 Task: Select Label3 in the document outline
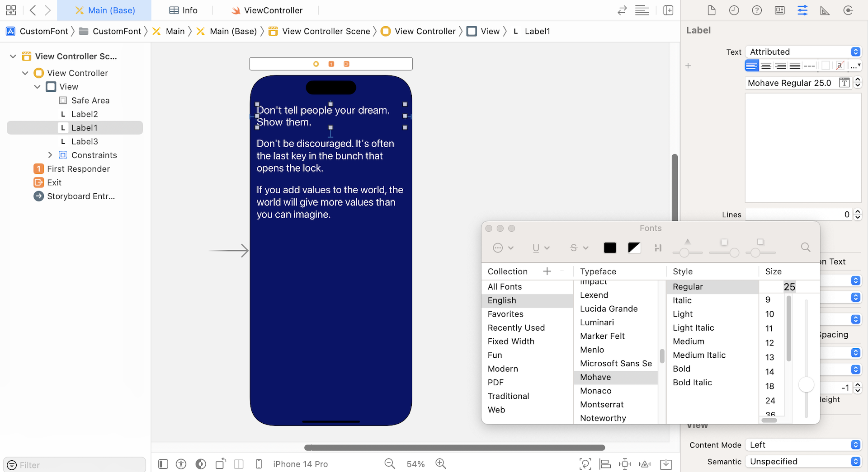tap(85, 141)
